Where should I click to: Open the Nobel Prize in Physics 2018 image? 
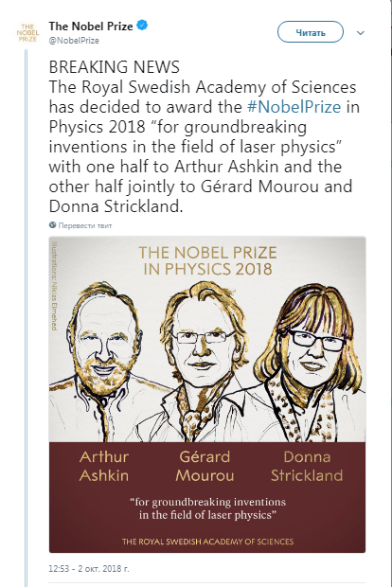coord(207,394)
